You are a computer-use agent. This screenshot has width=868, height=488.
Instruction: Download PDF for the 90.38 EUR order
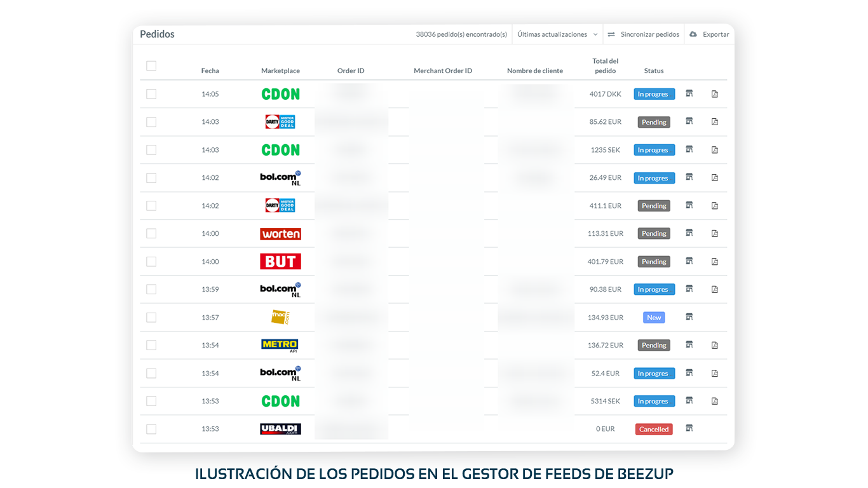coord(715,290)
